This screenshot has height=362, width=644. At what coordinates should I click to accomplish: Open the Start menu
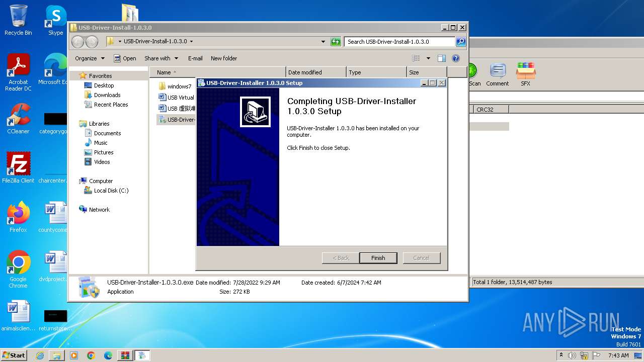tap(14, 355)
